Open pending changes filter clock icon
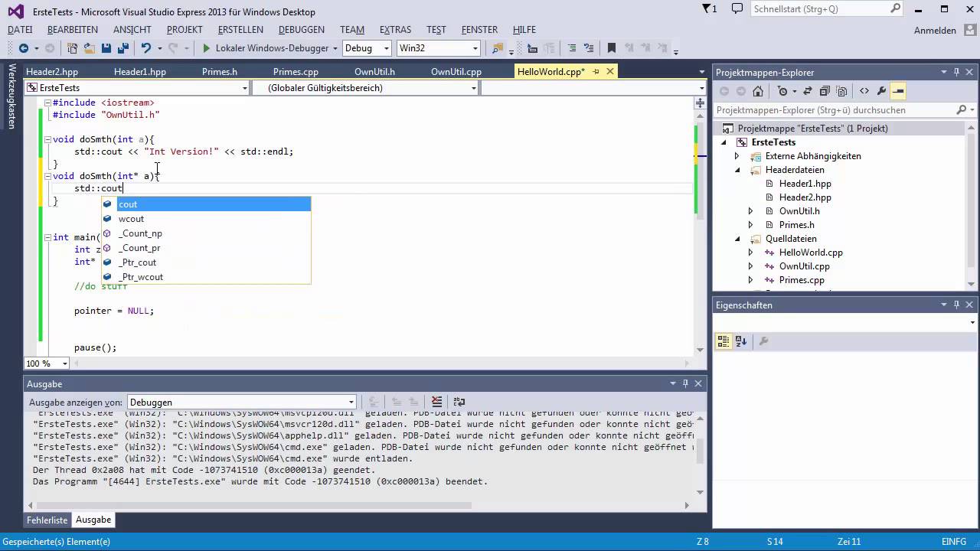The image size is (980, 551). click(x=782, y=91)
